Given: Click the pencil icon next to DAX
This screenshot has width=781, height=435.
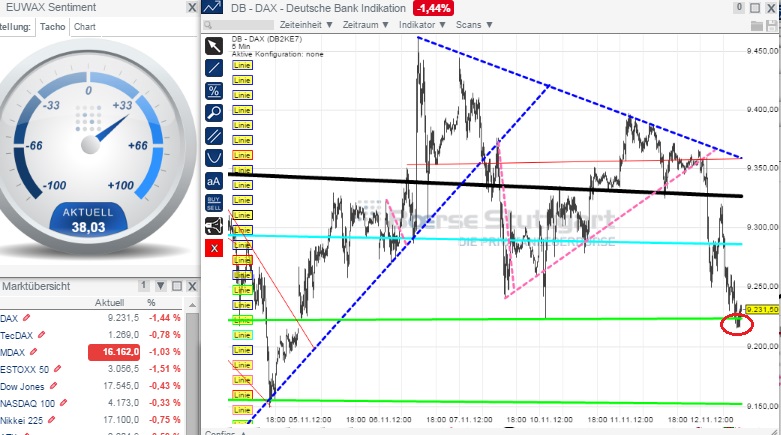Looking at the screenshot, I should tap(26, 318).
